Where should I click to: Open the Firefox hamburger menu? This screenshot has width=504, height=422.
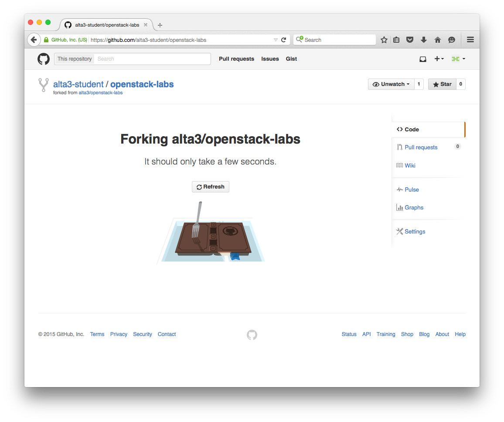(470, 40)
